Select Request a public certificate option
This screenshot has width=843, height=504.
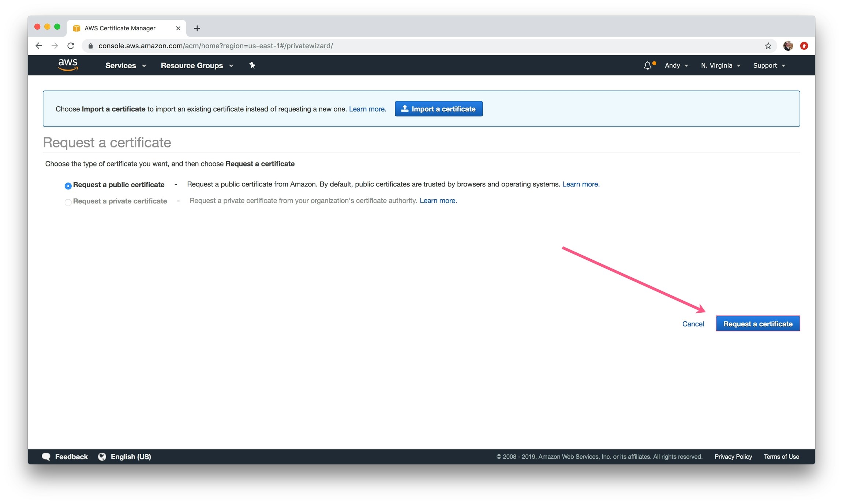click(68, 186)
